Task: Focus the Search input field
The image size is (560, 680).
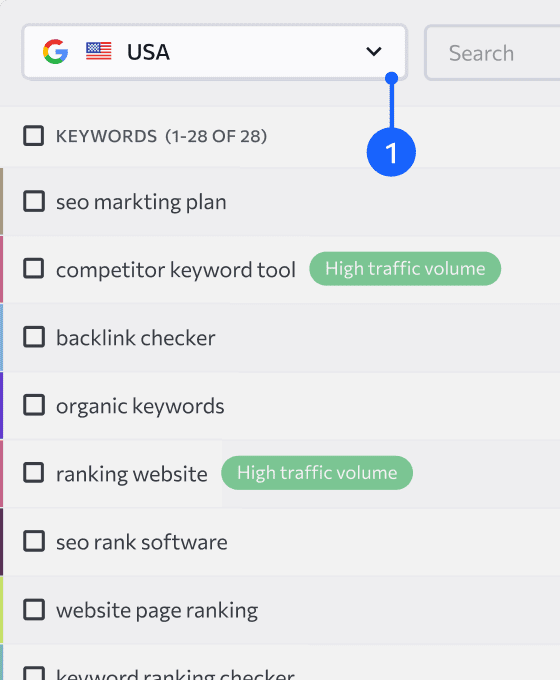Action: point(492,53)
